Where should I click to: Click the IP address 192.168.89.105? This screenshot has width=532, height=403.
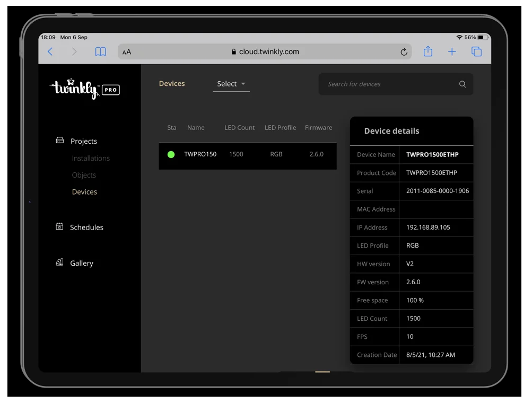428,227
